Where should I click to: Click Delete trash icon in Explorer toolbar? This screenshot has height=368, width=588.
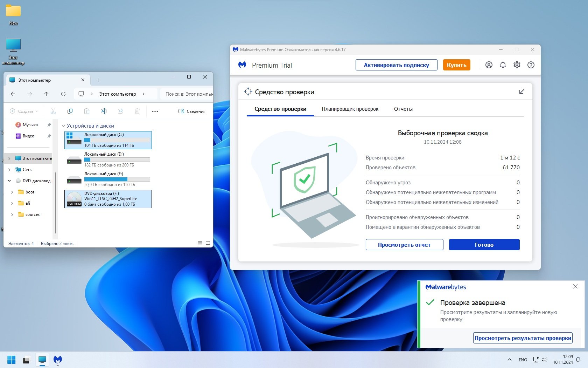click(x=137, y=111)
